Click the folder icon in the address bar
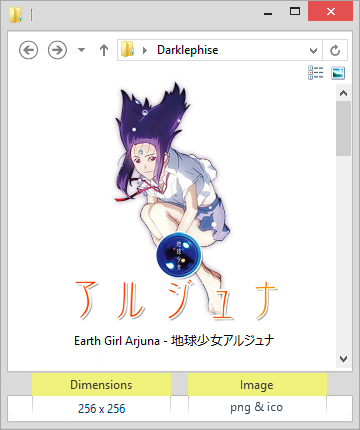Image resolution: width=360 pixels, height=430 pixels. [x=127, y=49]
